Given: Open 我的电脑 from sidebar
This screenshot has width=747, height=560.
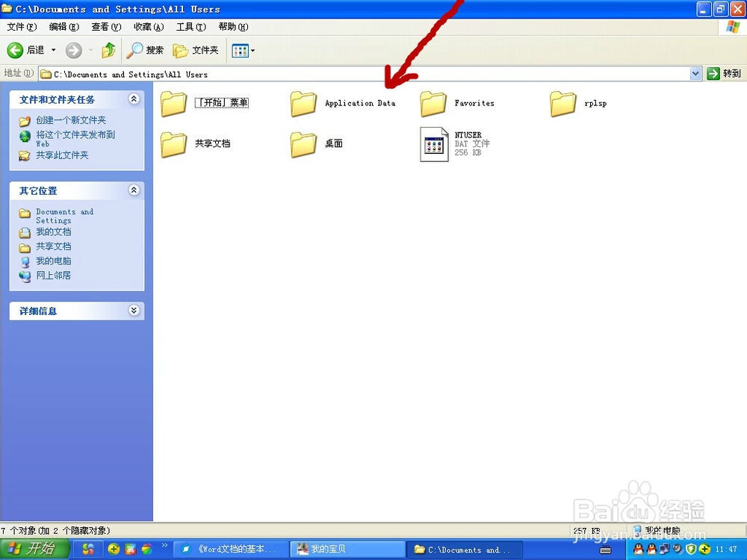Looking at the screenshot, I should coord(53,261).
